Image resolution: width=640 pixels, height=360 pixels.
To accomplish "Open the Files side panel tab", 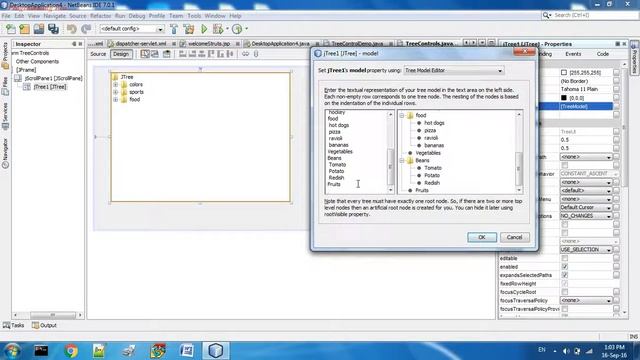I will coord(5,87).
